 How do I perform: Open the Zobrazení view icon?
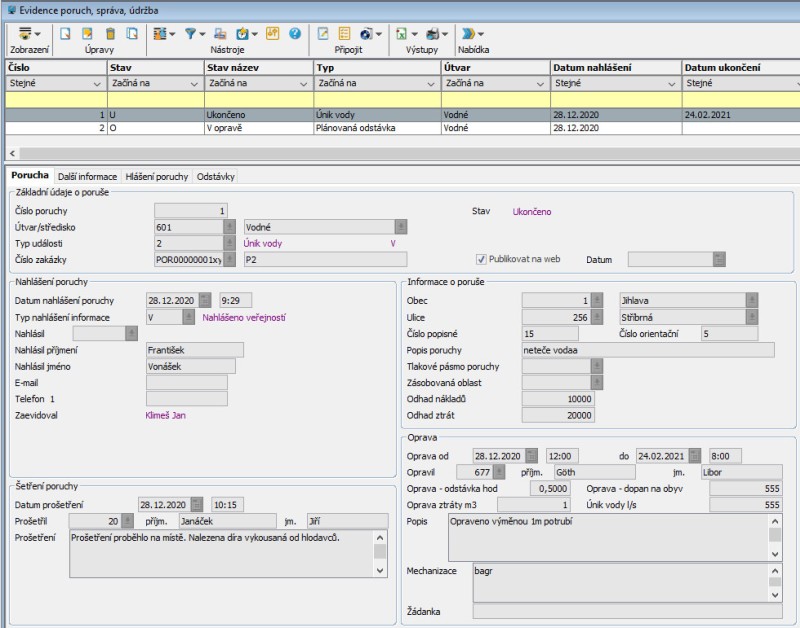(25, 33)
